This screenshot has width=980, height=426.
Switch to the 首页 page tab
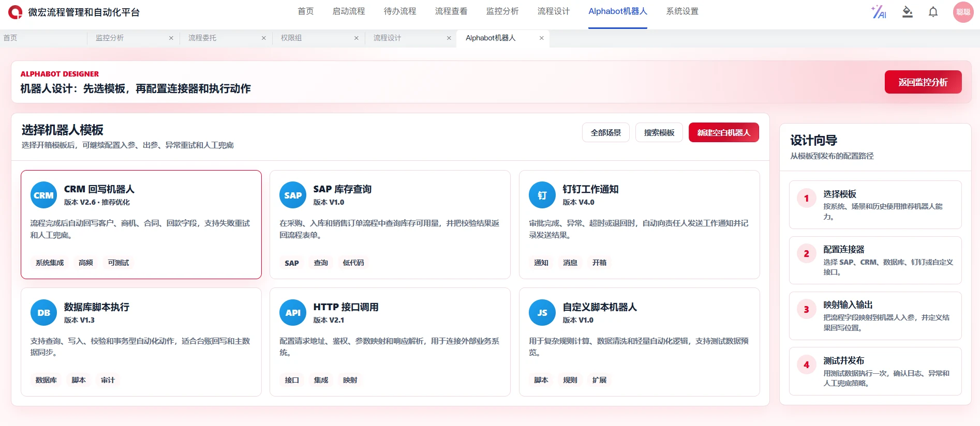tap(10, 38)
